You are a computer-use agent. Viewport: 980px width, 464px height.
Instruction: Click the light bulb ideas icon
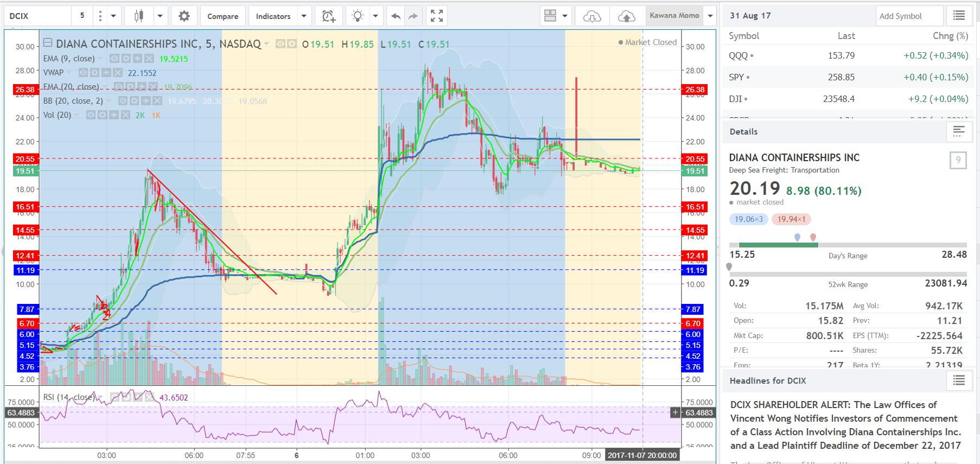358,16
